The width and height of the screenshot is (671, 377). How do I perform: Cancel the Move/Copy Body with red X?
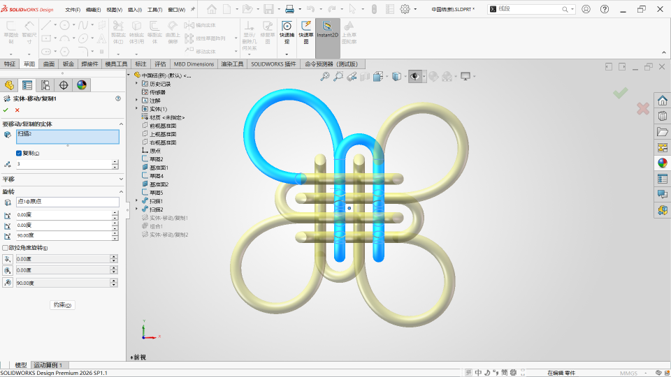pos(17,110)
